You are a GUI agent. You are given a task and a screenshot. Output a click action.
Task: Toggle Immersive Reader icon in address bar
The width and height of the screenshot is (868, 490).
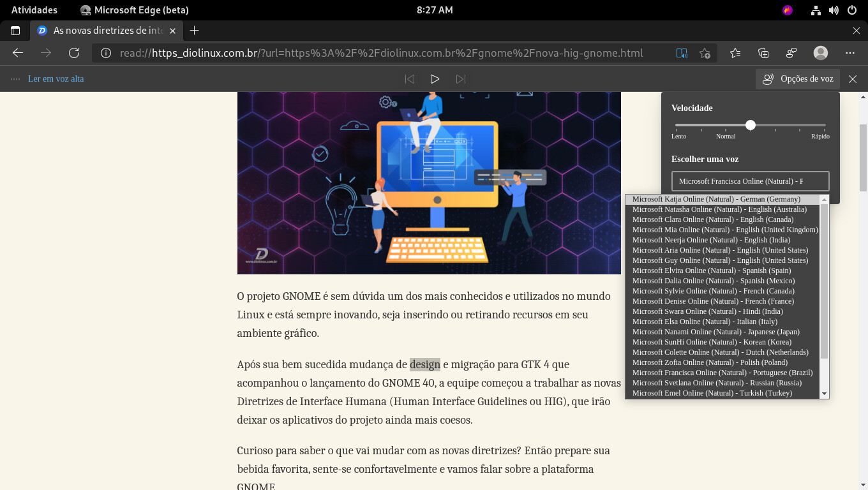pos(682,53)
